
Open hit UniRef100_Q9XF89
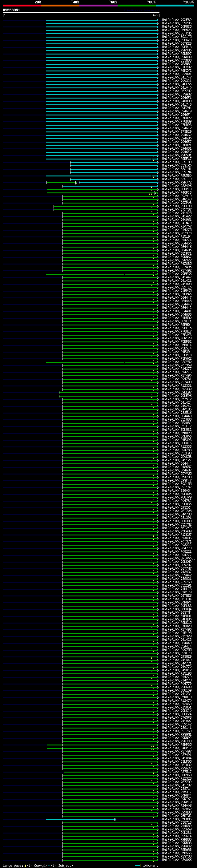tap(177, 20)
